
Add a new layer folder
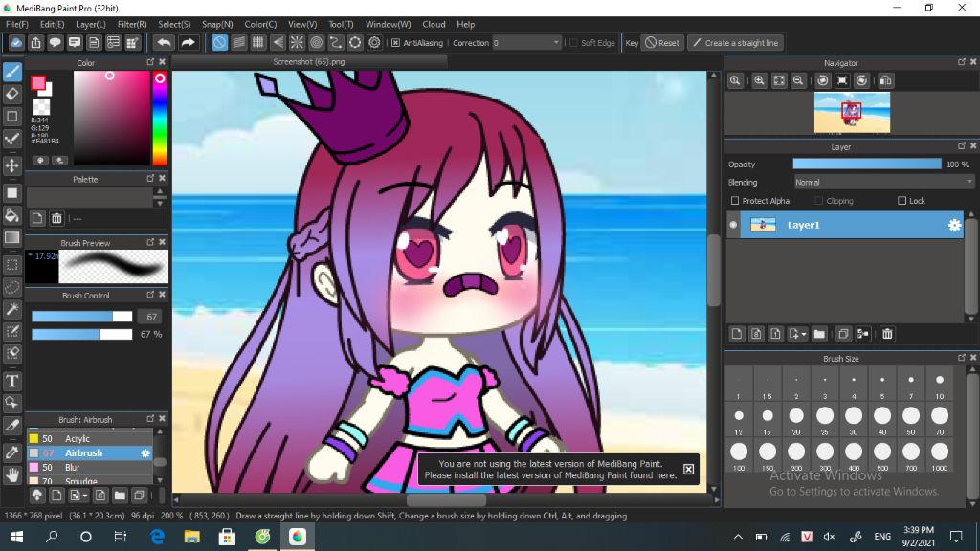coord(819,334)
